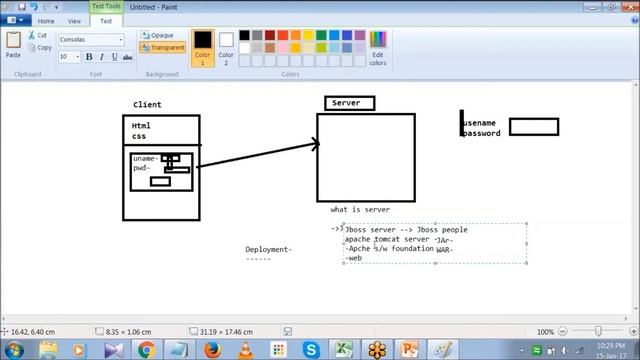This screenshot has height=360, width=640.
Task: Open Edit colors dialog
Action: click(378, 48)
